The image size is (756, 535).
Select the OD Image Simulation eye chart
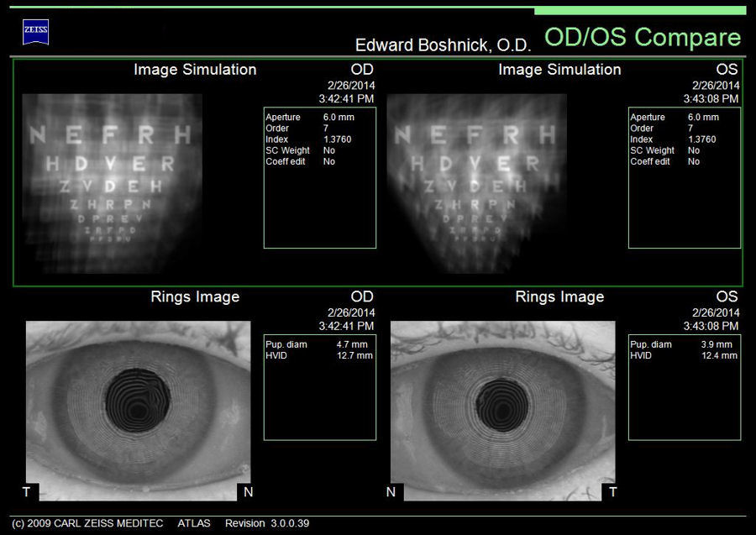(x=112, y=182)
